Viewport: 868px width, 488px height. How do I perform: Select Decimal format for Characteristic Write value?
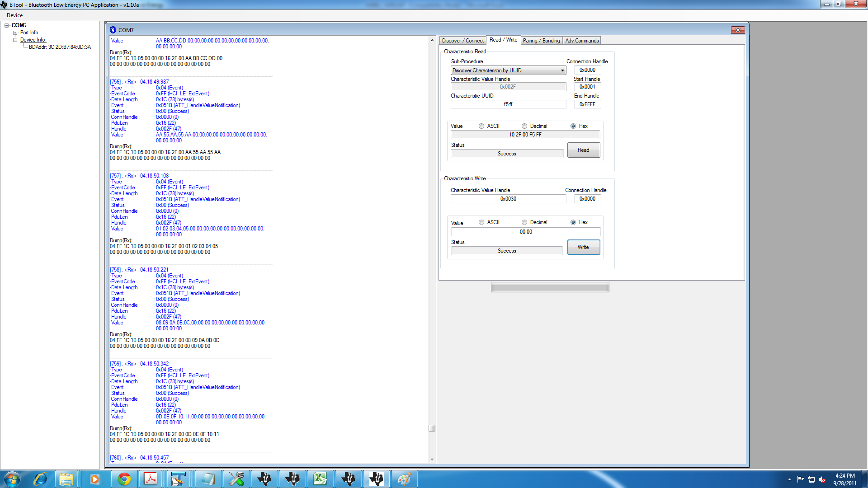[x=524, y=222]
